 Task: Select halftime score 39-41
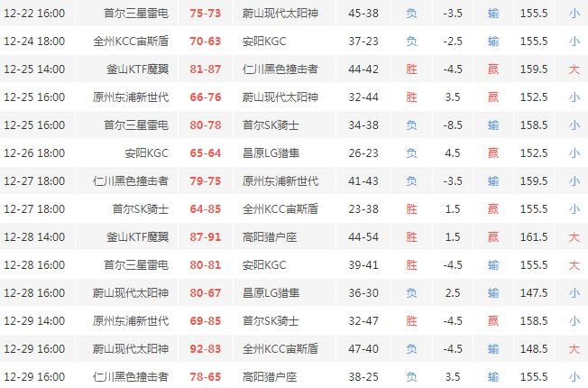tap(363, 265)
